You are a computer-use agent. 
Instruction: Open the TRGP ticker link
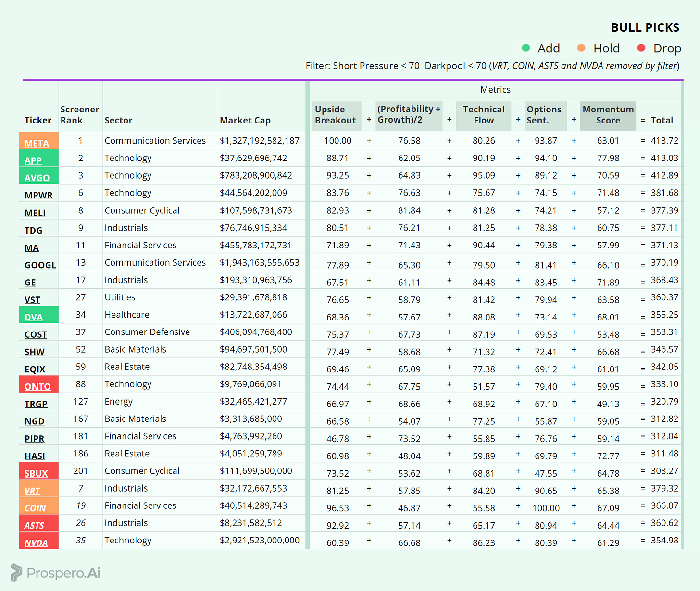(36, 404)
